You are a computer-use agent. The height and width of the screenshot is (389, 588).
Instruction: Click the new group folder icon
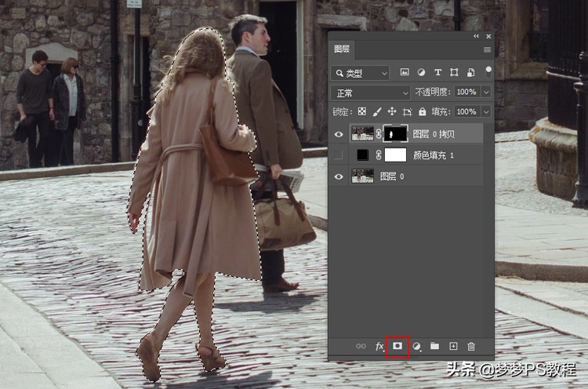click(x=434, y=346)
